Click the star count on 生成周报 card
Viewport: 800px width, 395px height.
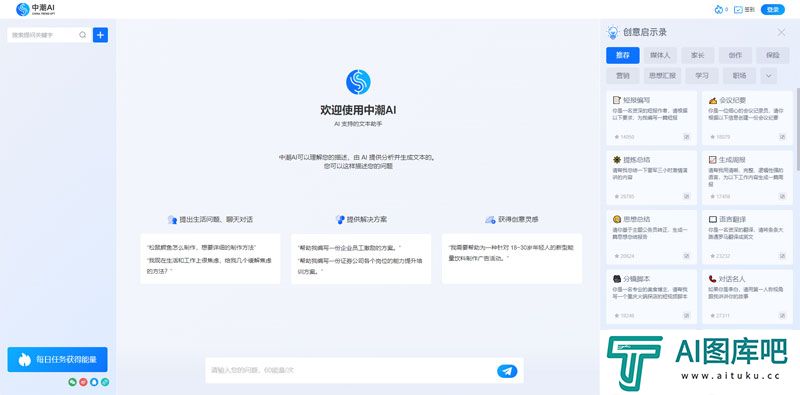tap(719, 196)
